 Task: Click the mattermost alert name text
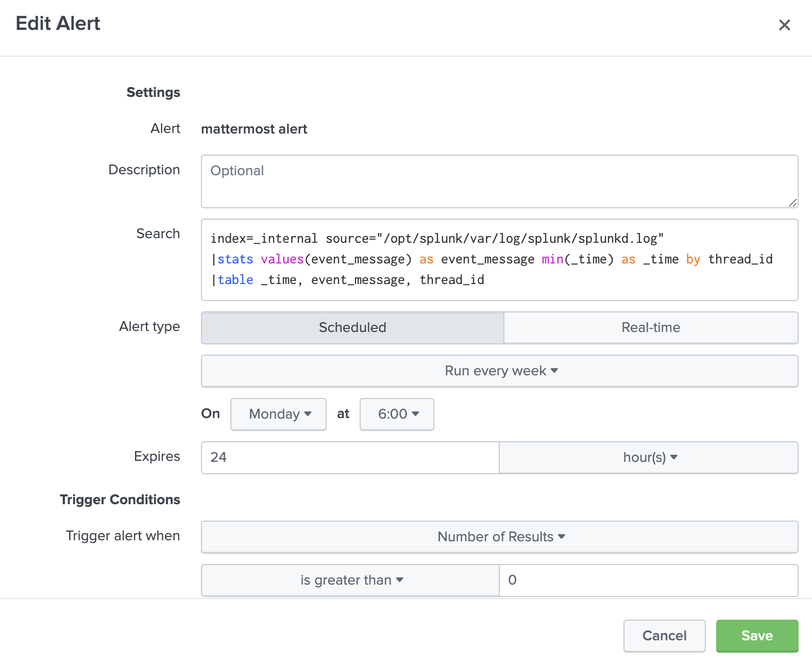click(254, 129)
